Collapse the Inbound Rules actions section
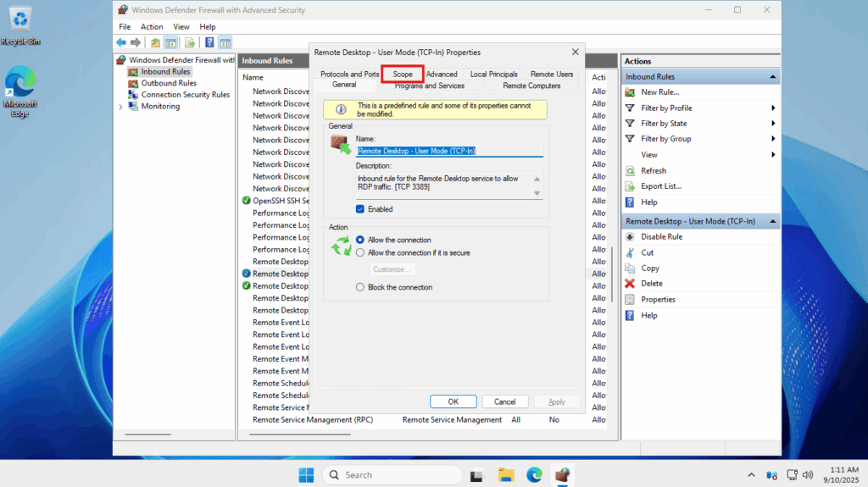 click(x=773, y=77)
